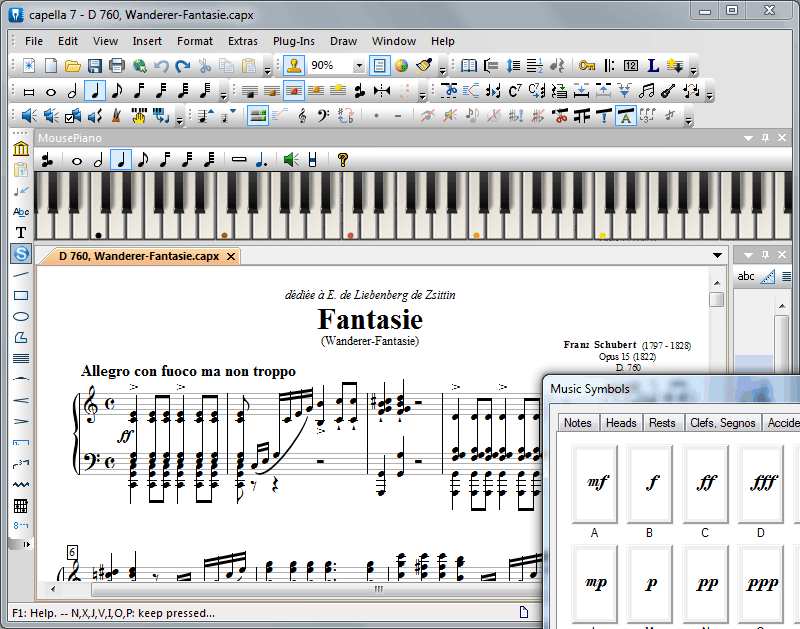Image resolution: width=800 pixels, height=629 pixels.
Task: Choose the whole note value in the main toolbar
Action: pos(51,92)
